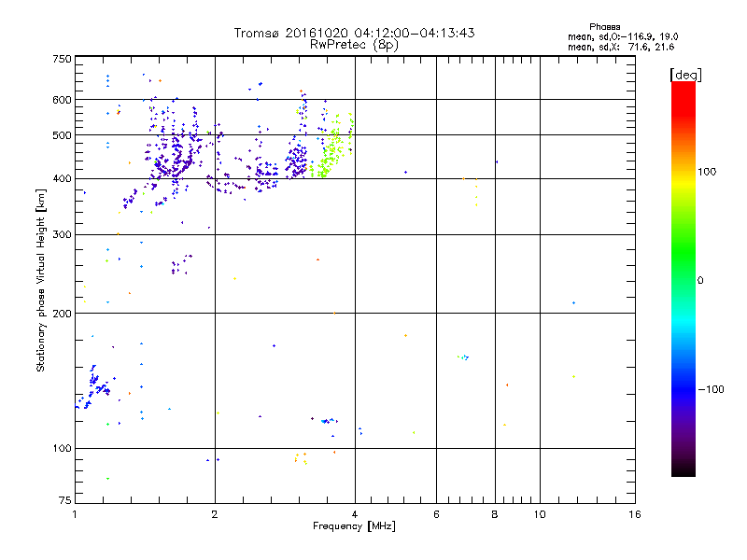Image resolution: width=747 pixels, height=560 pixels.
Task: Click the y-axis tick label '750'
Action: (x=62, y=59)
